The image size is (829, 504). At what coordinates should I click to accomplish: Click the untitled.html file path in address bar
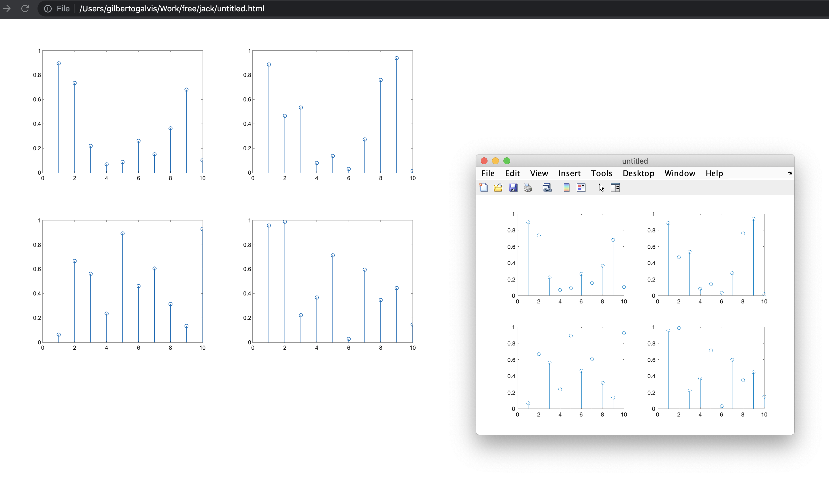[x=172, y=9]
